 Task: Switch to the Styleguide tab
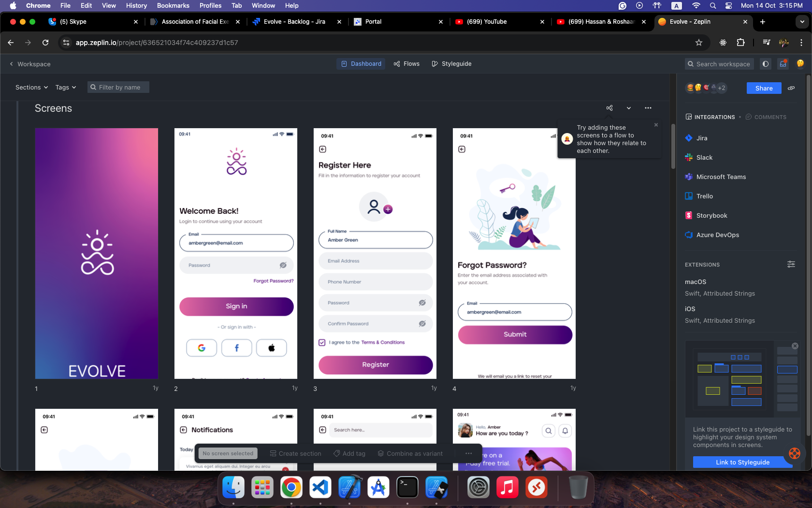pos(451,64)
